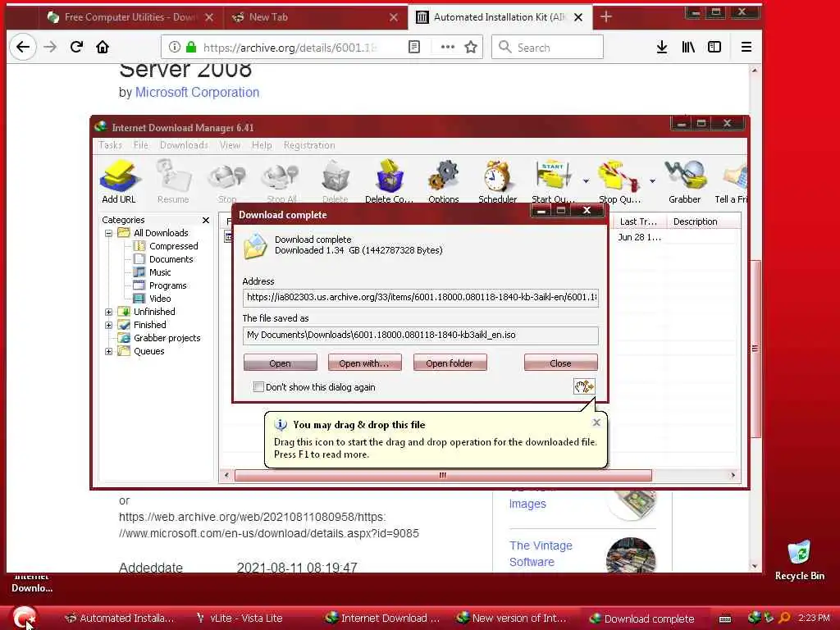Open the Registration menu
The height and width of the screenshot is (630, 840).
[309, 145]
